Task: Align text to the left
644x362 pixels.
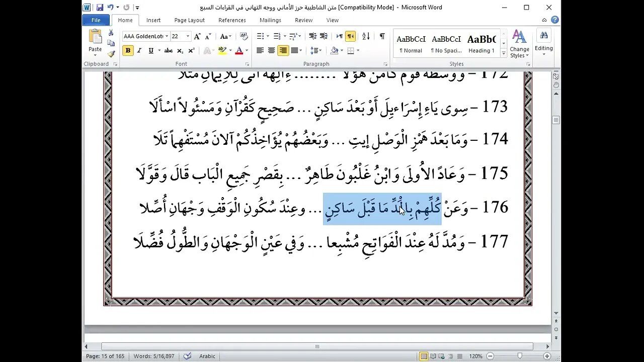Action: point(260,50)
